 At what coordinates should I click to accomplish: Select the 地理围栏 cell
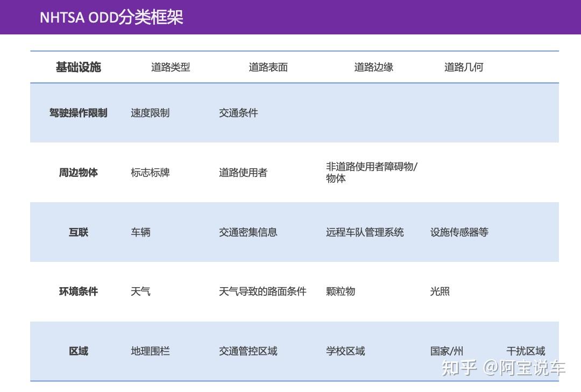150,351
